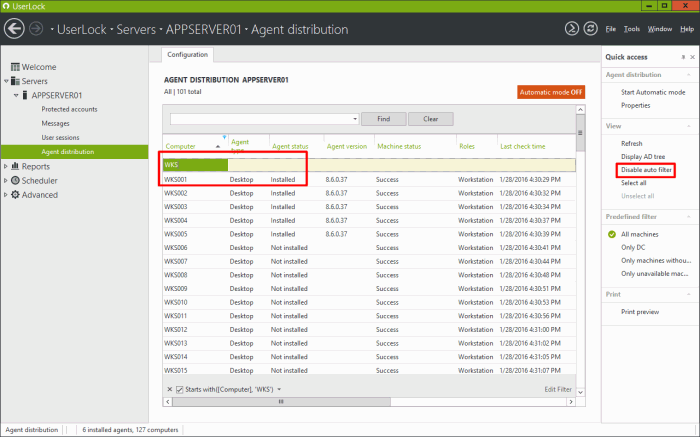Click Print preview
700x437 pixels.
pyautogui.click(x=640, y=312)
